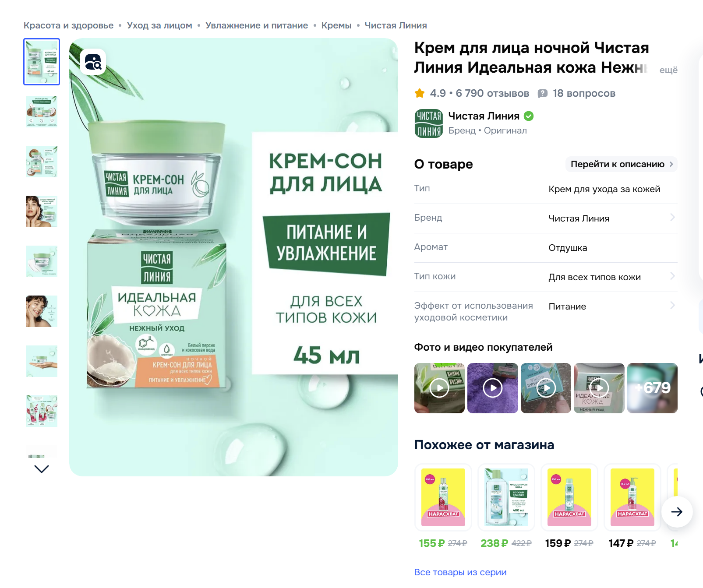Expand the full product title via ещё

pyautogui.click(x=668, y=70)
